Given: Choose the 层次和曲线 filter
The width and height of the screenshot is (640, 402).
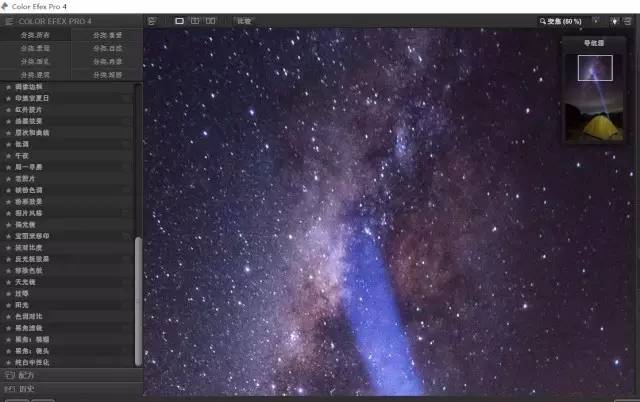Looking at the screenshot, I should [x=67, y=133].
